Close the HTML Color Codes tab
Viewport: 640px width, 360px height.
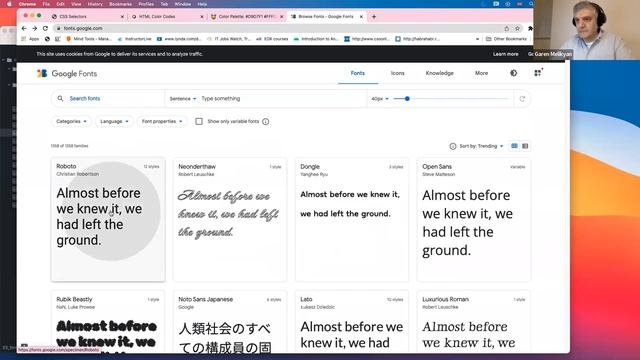click(202, 17)
